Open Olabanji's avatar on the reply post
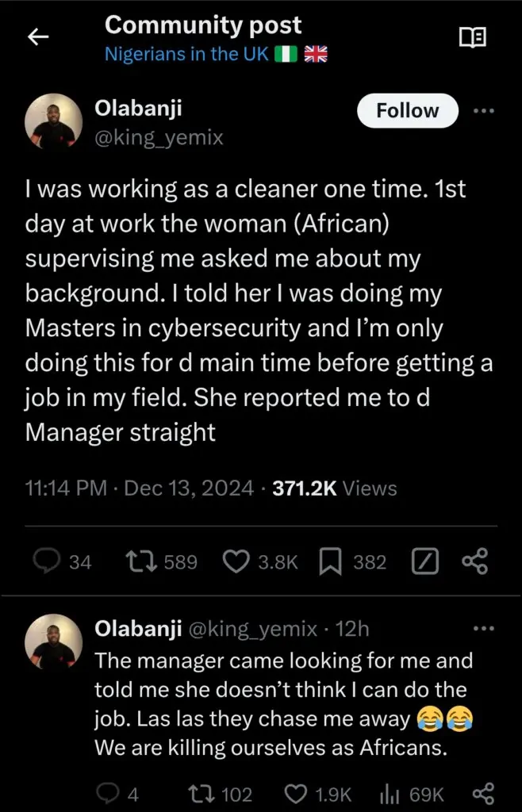522x812 pixels. [56, 644]
